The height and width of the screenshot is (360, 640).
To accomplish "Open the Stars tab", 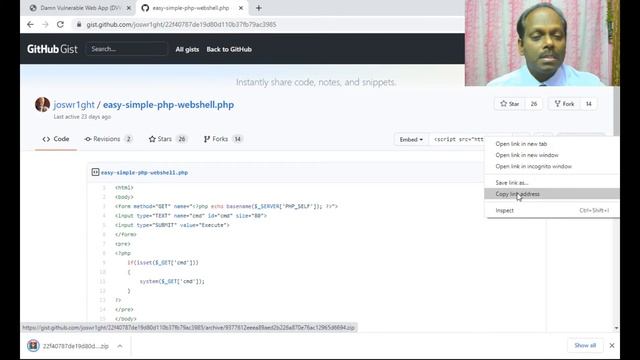I will click(167, 139).
